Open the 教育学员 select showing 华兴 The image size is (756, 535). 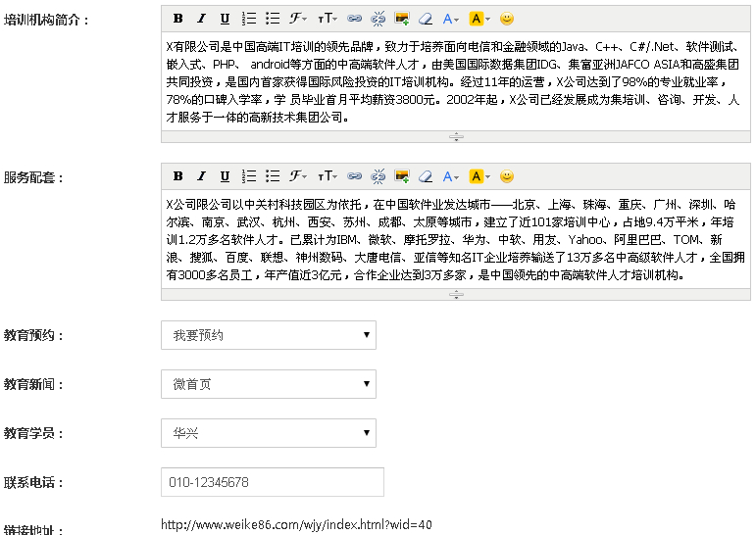click(268, 433)
